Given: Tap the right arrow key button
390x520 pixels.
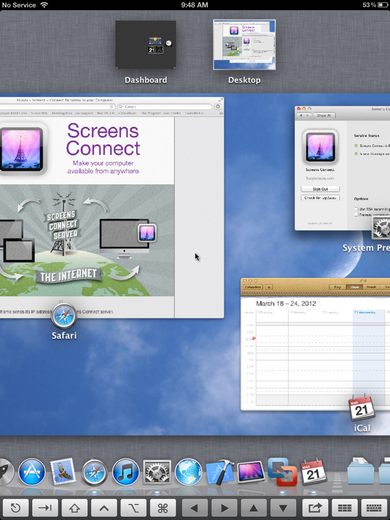Looking at the screenshot, I should (x=224, y=508).
